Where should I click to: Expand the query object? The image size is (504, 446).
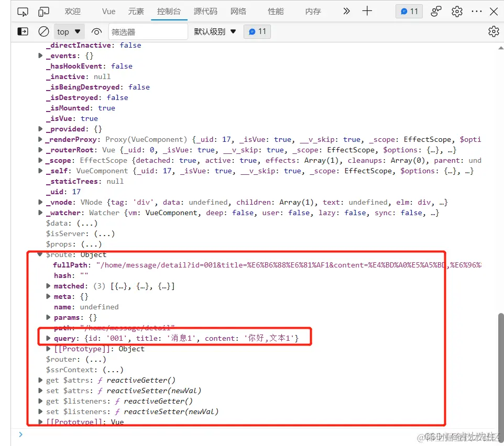(x=48, y=338)
